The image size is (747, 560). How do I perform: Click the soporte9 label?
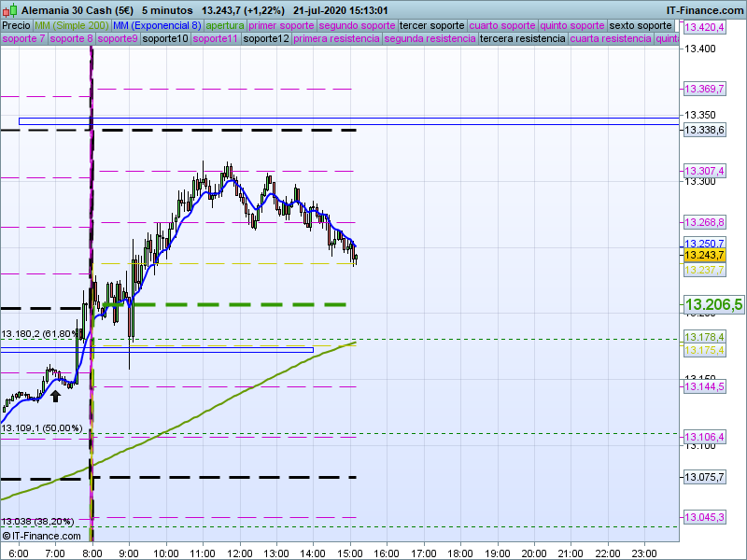point(118,38)
